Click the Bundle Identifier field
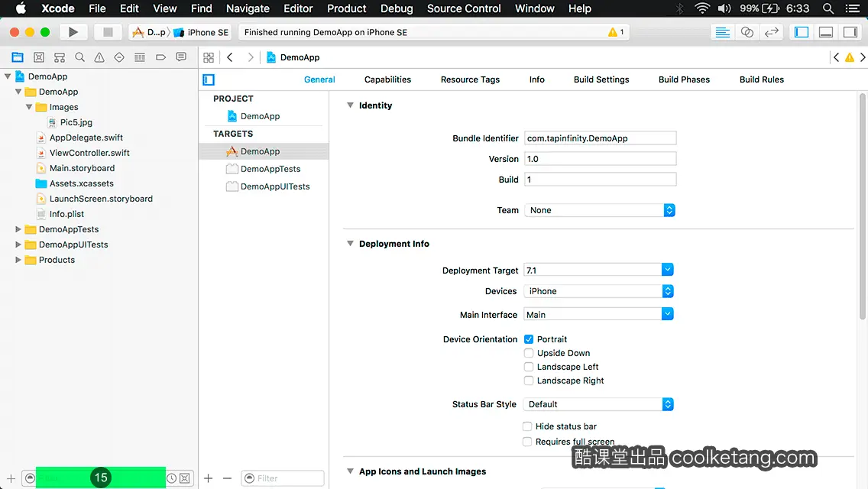 click(x=600, y=138)
